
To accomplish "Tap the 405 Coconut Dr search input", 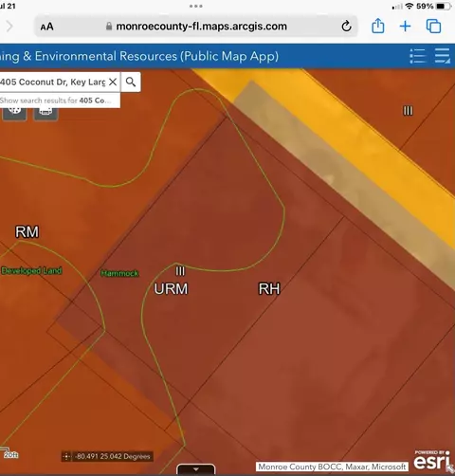I will coord(53,82).
